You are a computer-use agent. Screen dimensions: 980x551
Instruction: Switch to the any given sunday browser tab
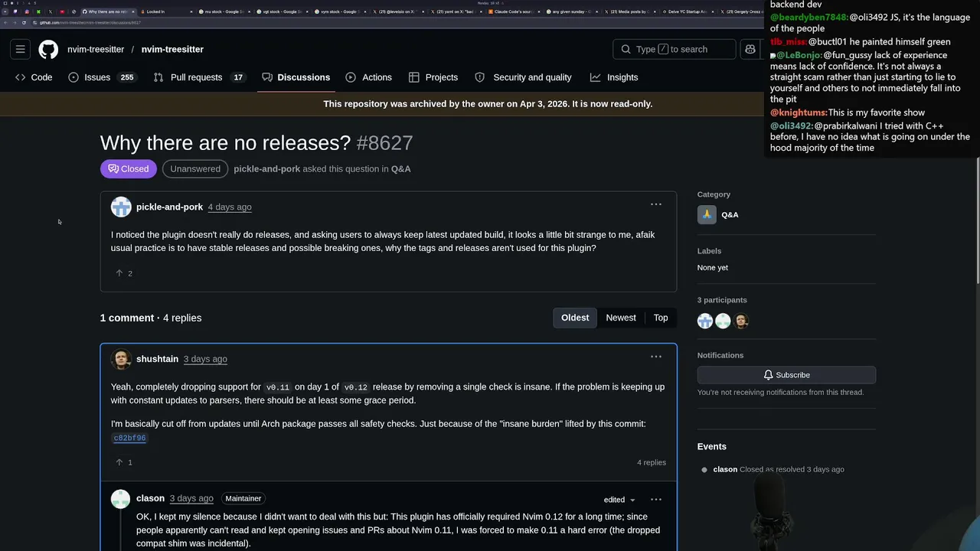(x=573, y=11)
